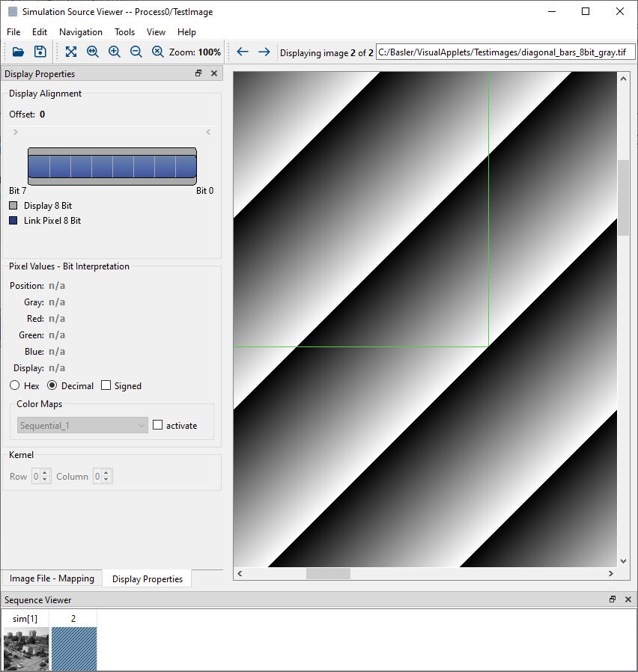Select the Hex radio button
This screenshot has height=672, width=638.
pyautogui.click(x=13, y=385)
